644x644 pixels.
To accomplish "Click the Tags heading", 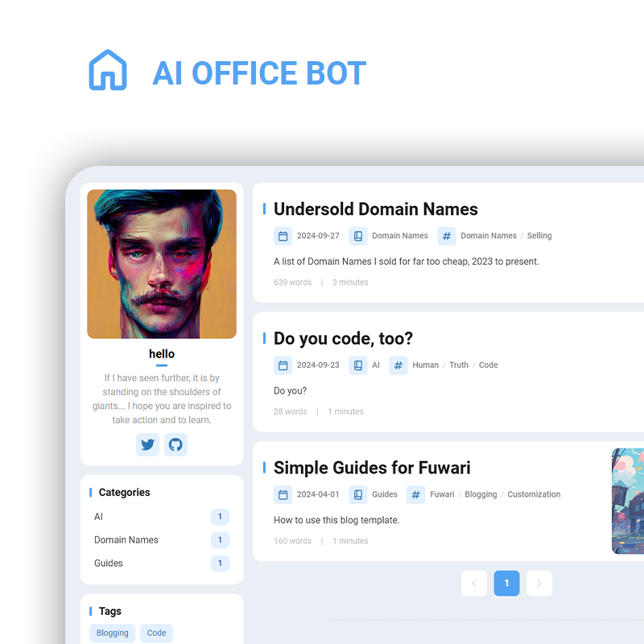I will [110, 612].
